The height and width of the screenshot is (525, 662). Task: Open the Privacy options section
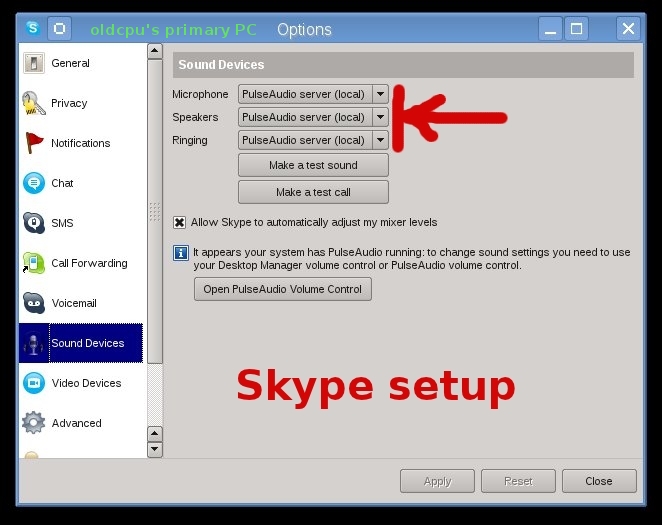click(x=81, y=103)
